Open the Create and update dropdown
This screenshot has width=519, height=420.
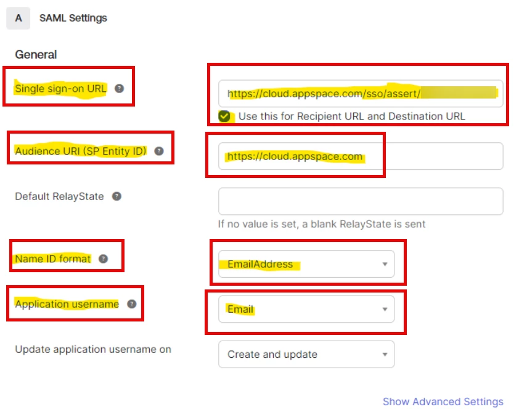point(306,354)
